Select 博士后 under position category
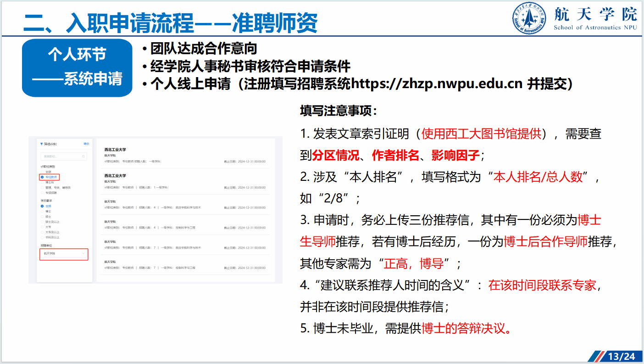The width and height of the screenshot is (644, 364). pyautogui.click(x=42, y=182)
